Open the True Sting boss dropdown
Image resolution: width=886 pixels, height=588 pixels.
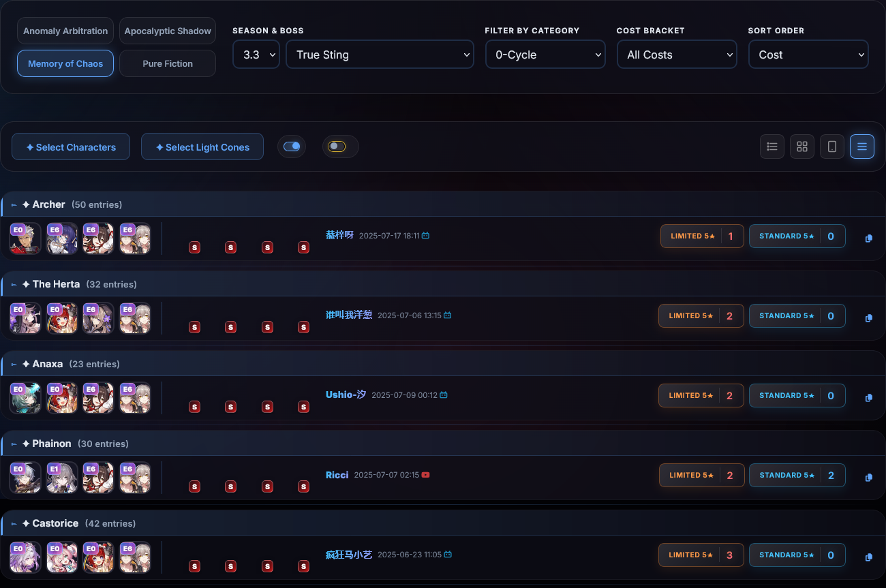[380, 55]
